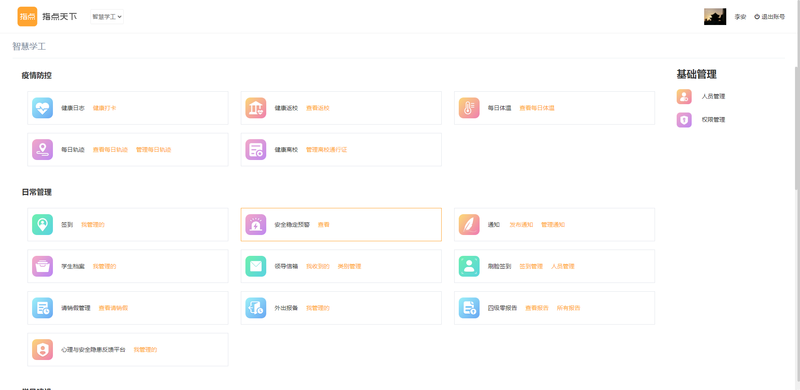Open the 心理与安全隐患反馈平台 shield icon
This screenshot has width=800, height=390.
(42, 350)
